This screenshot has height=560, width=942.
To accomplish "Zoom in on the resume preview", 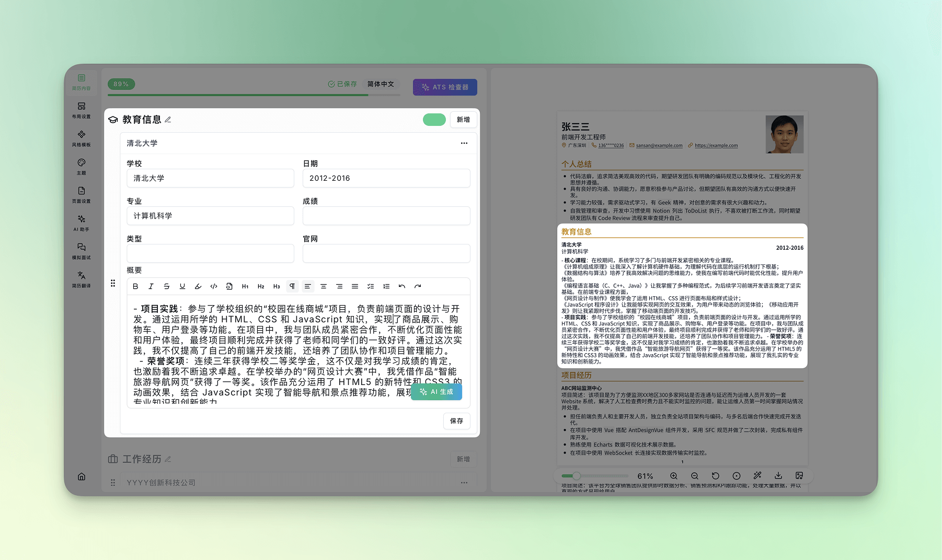I will pos(674,476).
